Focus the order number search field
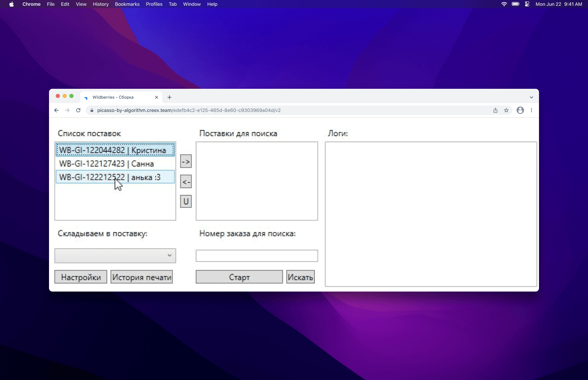The height and width of the screenshot is (380, 588). 257,256
